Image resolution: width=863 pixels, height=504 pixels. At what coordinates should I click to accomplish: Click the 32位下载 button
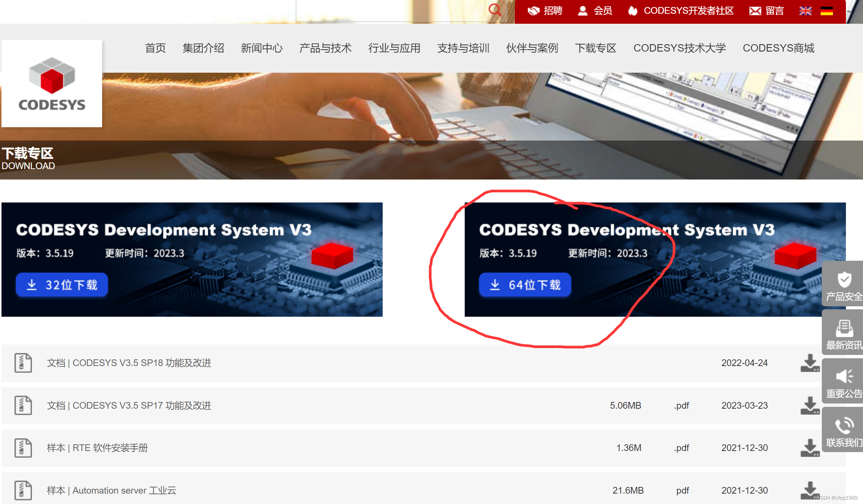pyautogui.click(x=62, y=285)
